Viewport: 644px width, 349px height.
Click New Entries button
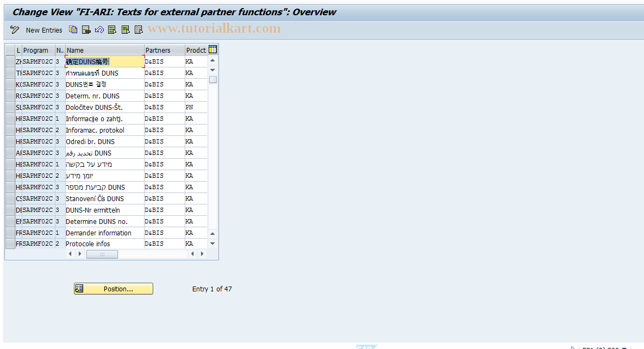pos(44,30)
